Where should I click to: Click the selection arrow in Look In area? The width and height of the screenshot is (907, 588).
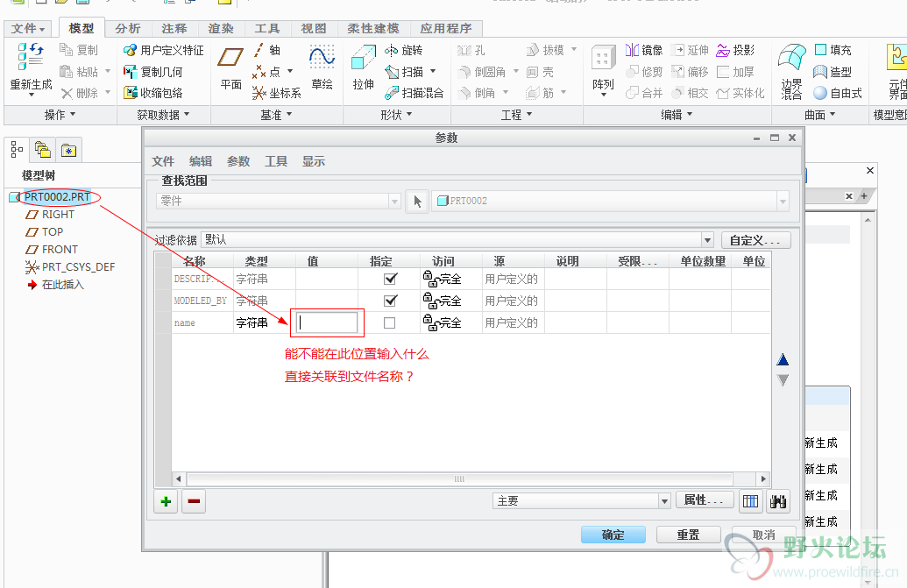point(417,202)
